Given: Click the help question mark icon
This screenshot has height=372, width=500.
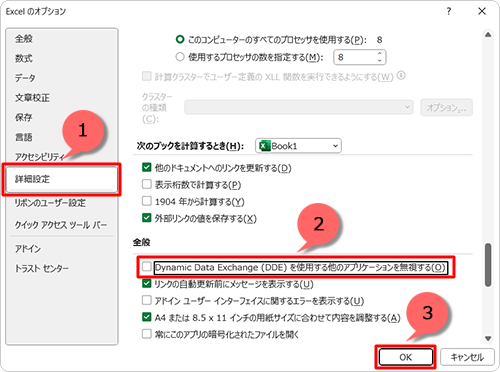Looking at the screenshot, I should tap(449, 11).
